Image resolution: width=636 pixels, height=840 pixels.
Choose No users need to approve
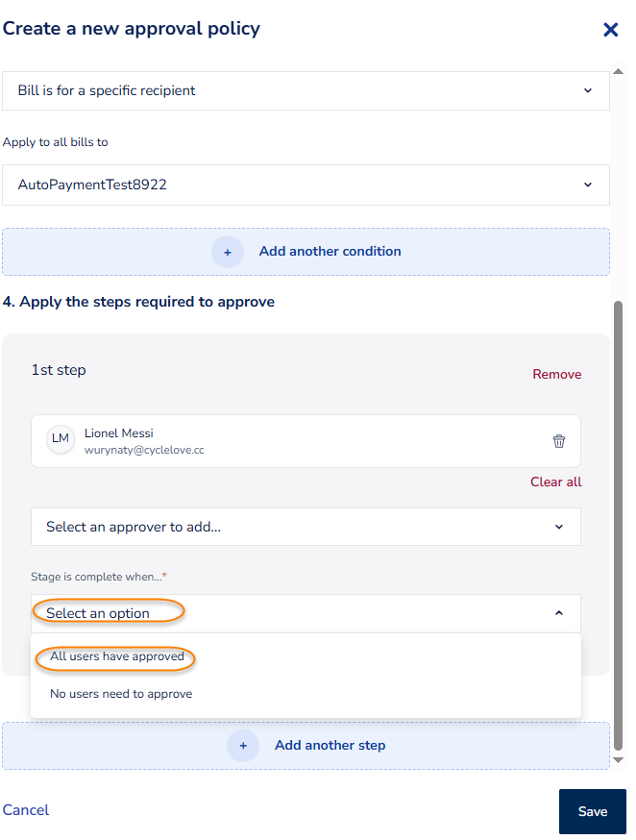point(121,694)
